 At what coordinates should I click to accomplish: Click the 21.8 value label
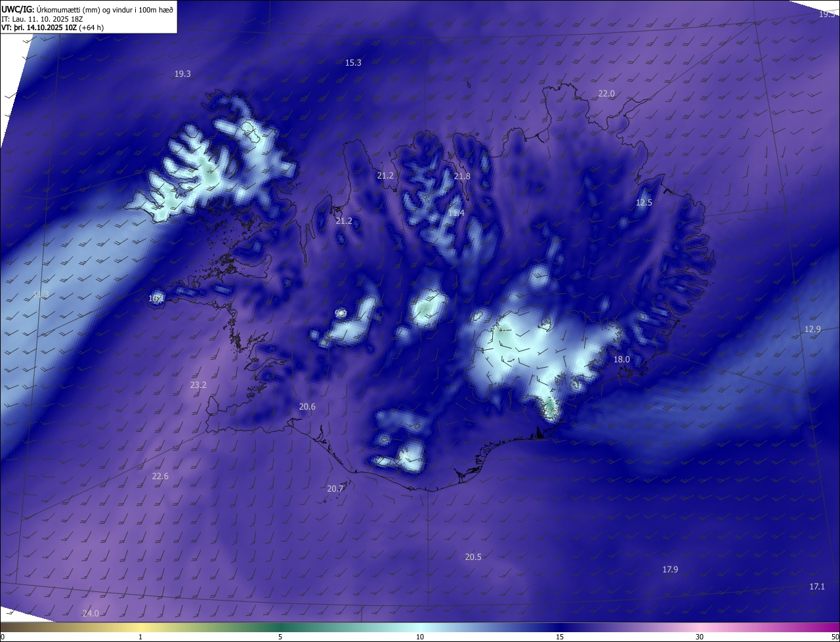462,177
